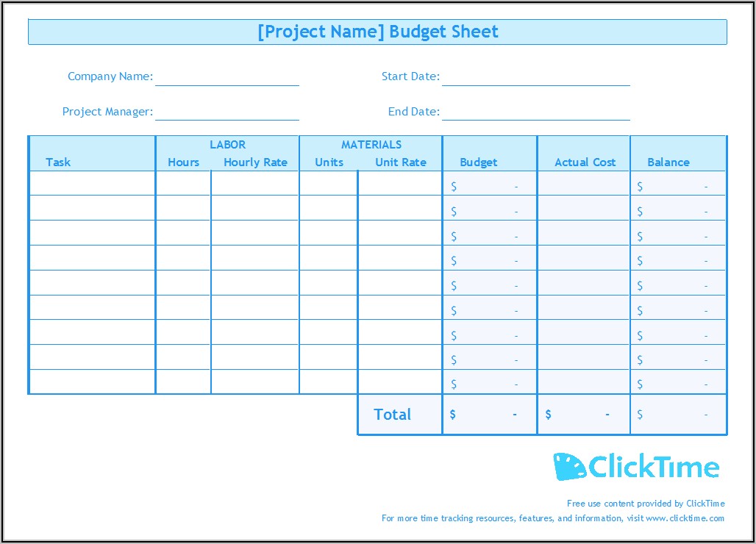Select the Actual Cost total cell

pos(583,415)
